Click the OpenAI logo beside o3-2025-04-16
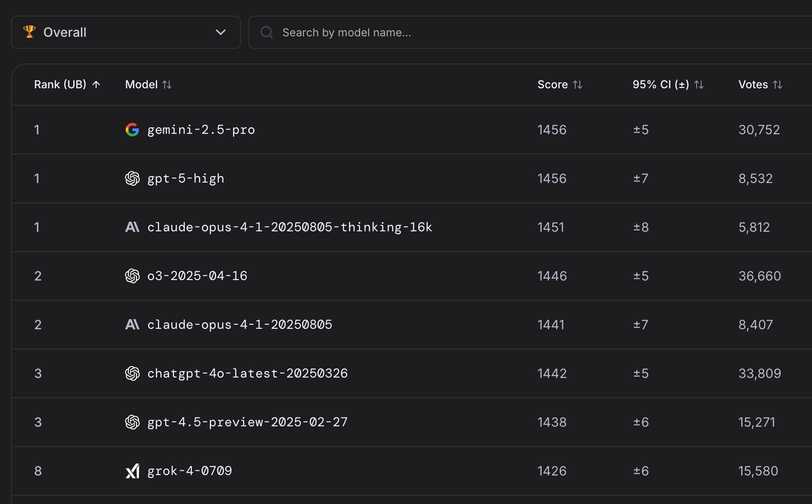Viewport: 812px width, 504px height. [x=132, y=276]
